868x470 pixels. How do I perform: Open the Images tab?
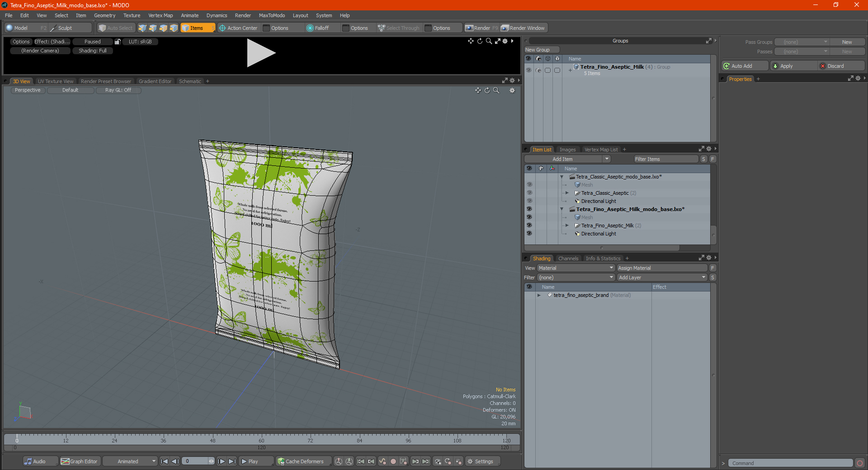coord(567,150)
